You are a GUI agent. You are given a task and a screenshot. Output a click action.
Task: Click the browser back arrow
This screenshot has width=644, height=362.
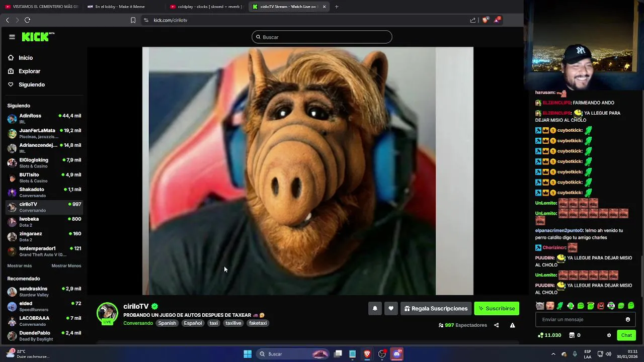(8, 20)
